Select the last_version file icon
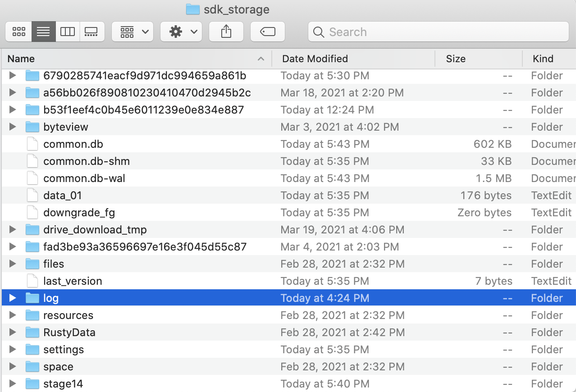 click(32, 281)
